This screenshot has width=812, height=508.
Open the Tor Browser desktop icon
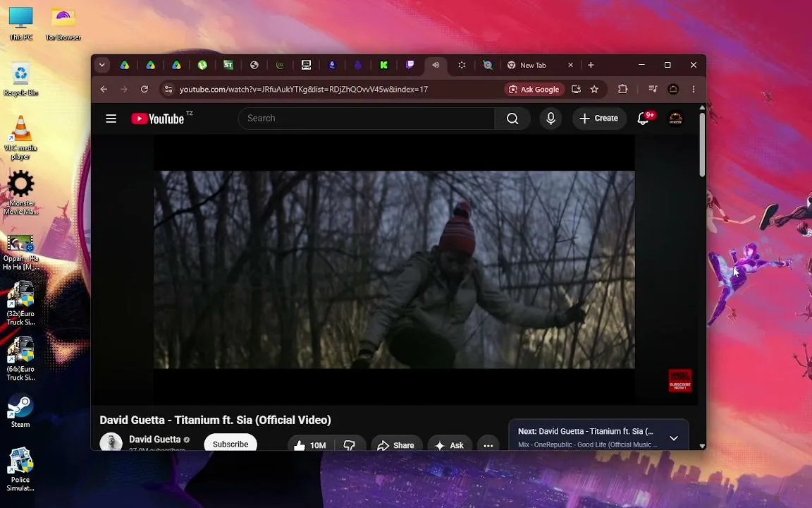click(63, 24)
